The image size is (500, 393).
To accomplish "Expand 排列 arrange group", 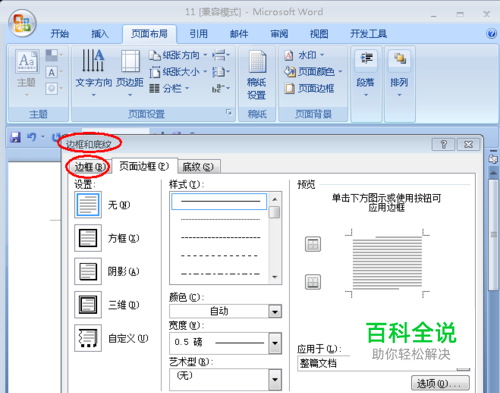I will click(399, 73).
